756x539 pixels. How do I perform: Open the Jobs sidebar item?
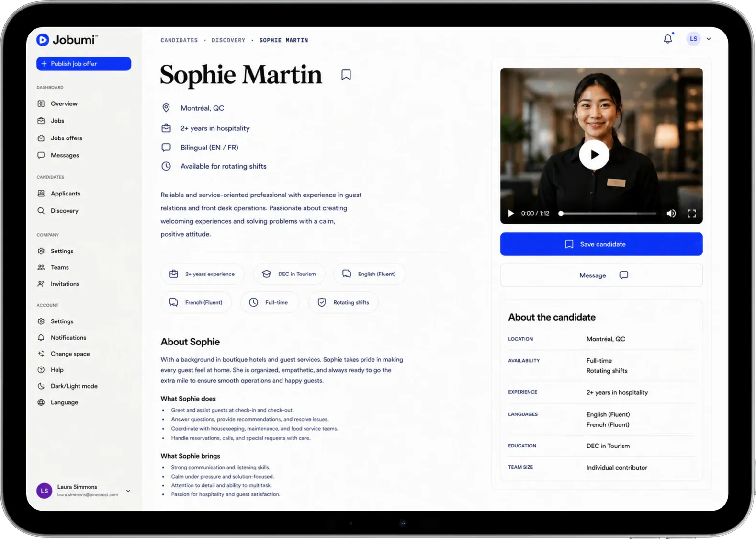(x=57, y=121)
